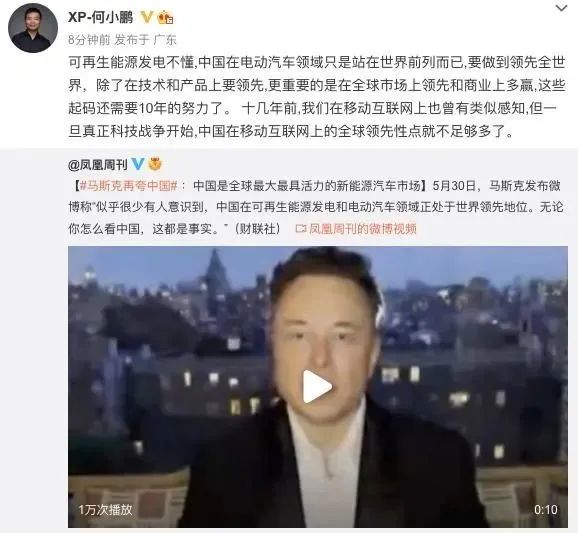Click the 发布于 广东 location label
The width and height of the screenshot is (578, 533).
[x=146, y=40]
